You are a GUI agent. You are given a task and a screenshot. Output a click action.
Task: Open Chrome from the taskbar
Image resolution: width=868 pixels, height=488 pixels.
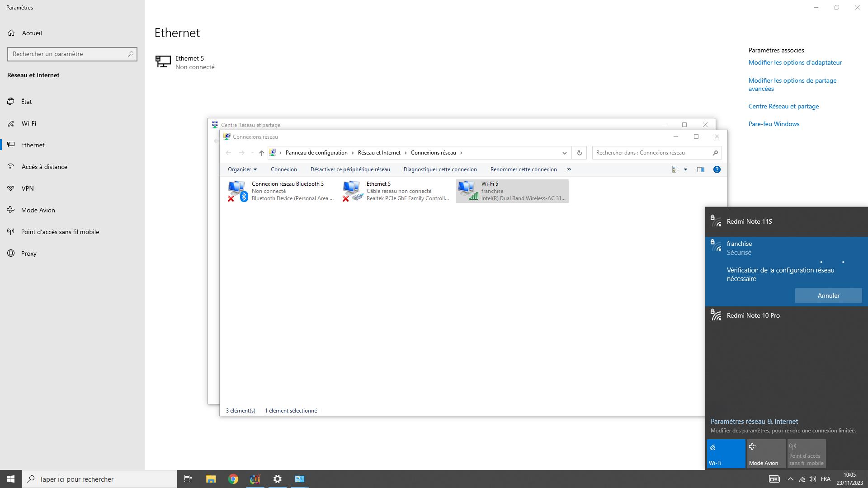[233, 479]
